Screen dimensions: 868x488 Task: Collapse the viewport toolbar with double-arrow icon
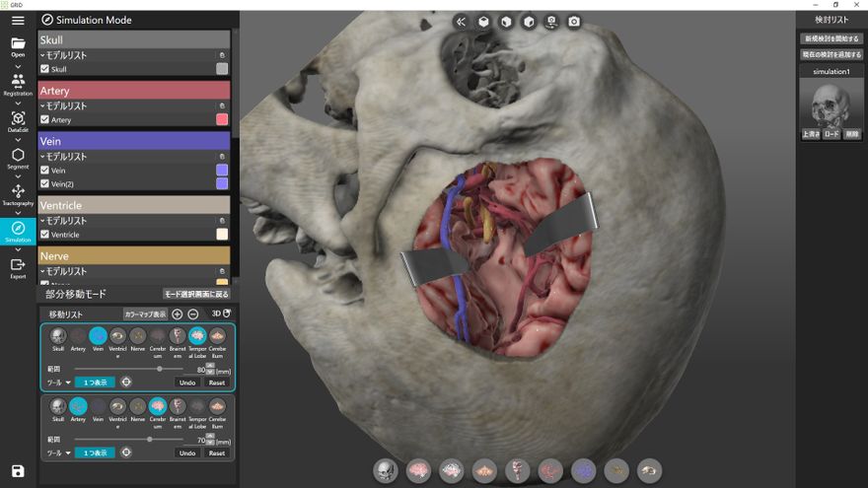(x=461, y=22)
